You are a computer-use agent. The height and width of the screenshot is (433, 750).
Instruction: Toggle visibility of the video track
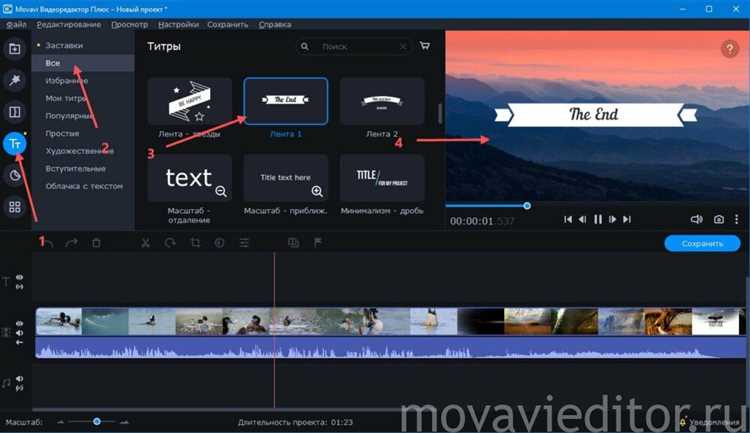point(20,323)
